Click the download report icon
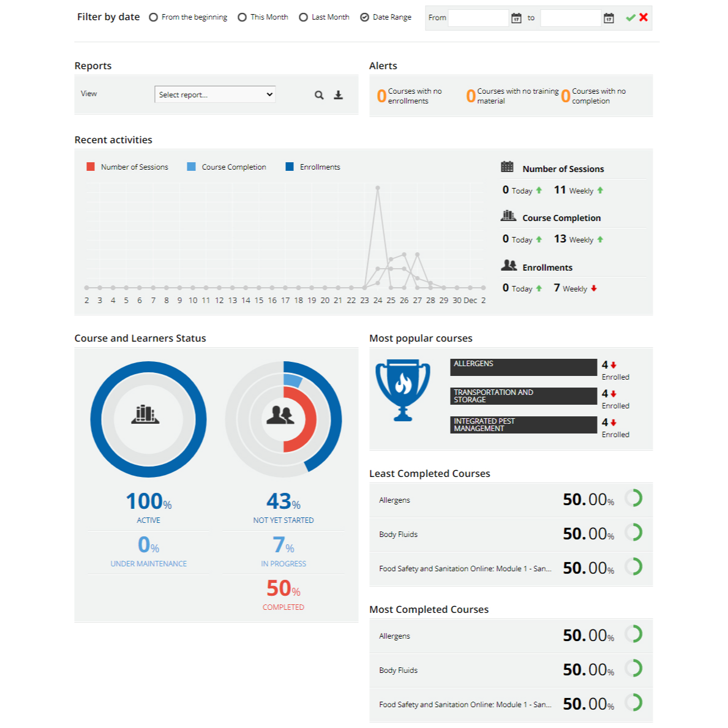Image resolution: width=728 pixels, height=728 pixels. click(338, 95)
